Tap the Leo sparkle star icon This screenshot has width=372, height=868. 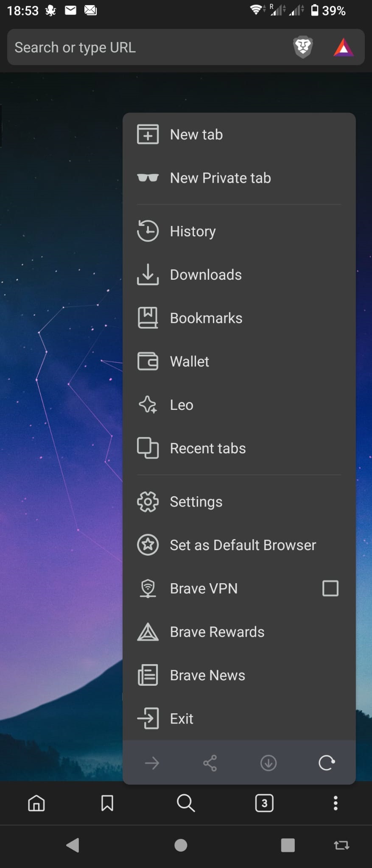pyautogui.click(x=148, y=405)
